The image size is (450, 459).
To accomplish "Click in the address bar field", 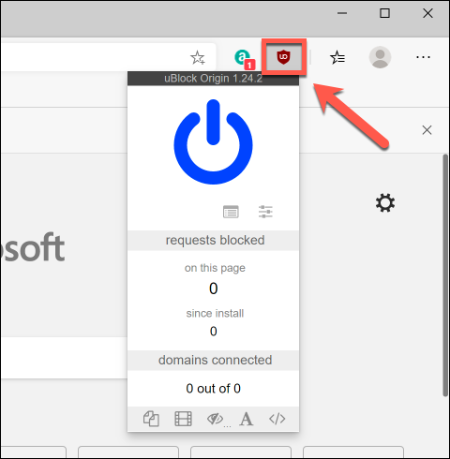I will [x=108, y=57].
